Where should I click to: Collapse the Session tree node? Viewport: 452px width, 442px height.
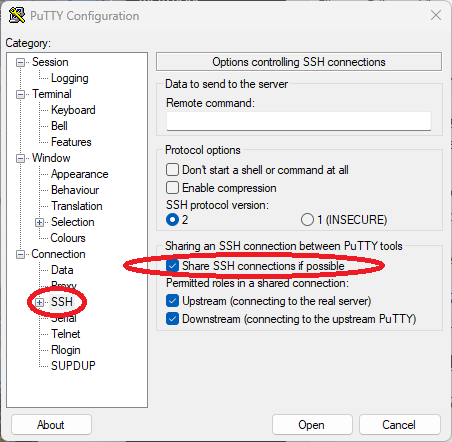coord(20,62)
